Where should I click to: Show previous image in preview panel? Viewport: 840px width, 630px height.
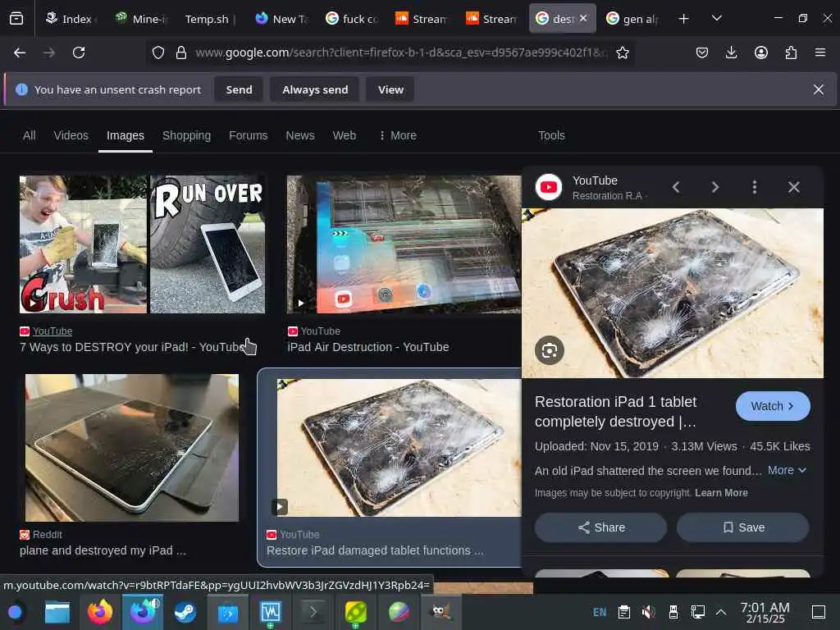tap(676, 187)
